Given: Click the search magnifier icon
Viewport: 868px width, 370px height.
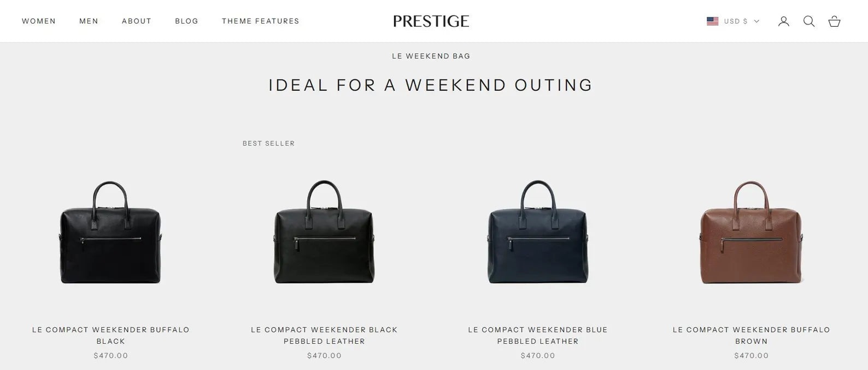Looking at the screenshot, I should point(809,21).
